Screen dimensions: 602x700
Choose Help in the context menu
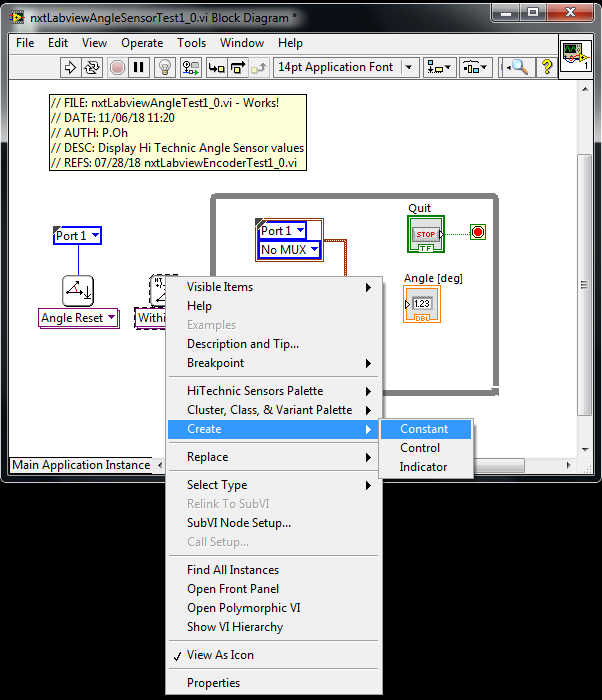tap(274, 306)
